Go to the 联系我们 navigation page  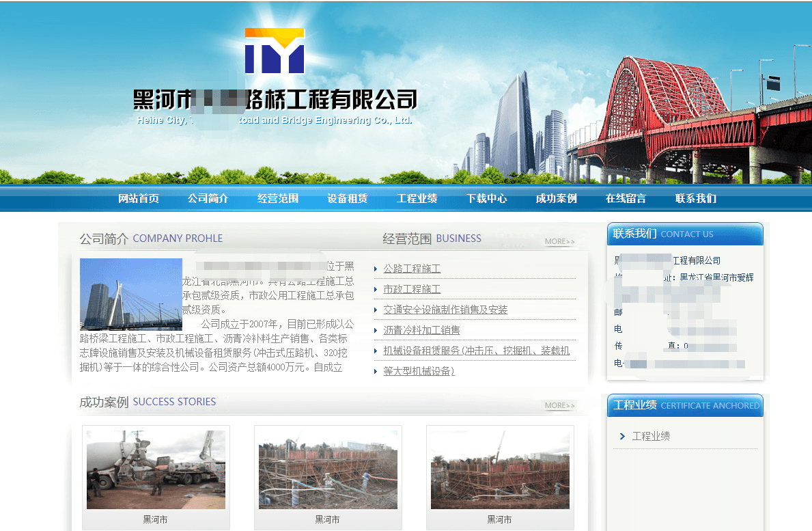696,199
